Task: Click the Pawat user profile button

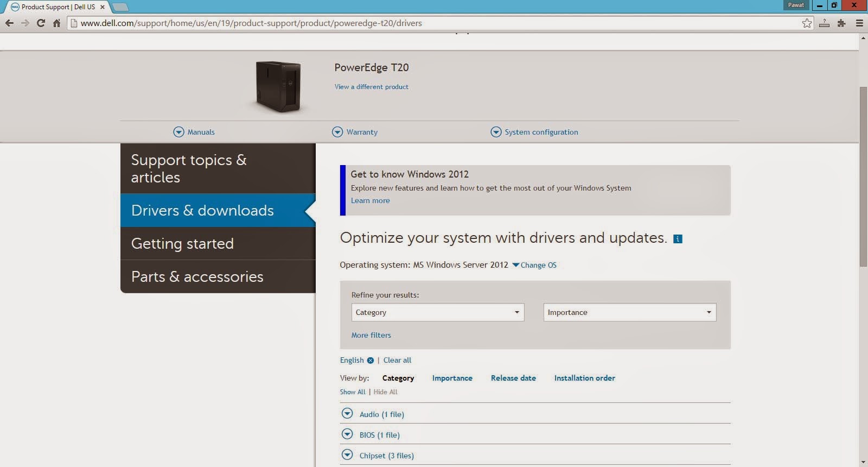Action: 796,5
